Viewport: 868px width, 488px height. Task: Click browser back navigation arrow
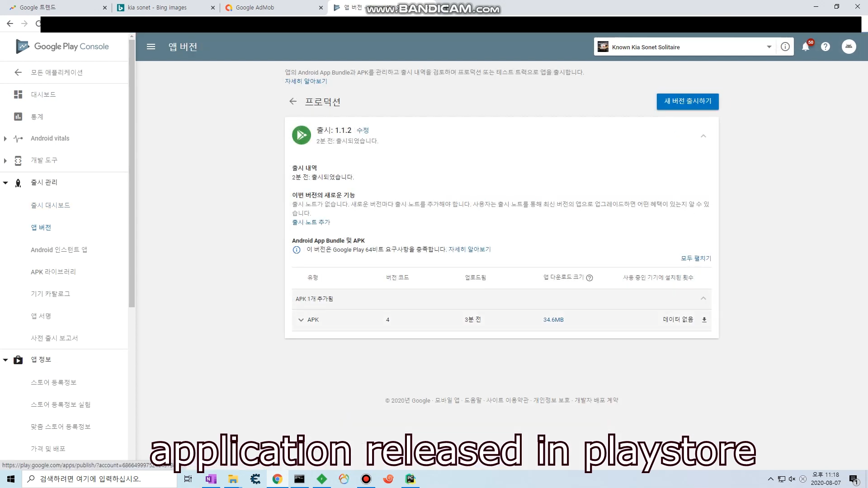coord(10,23)
